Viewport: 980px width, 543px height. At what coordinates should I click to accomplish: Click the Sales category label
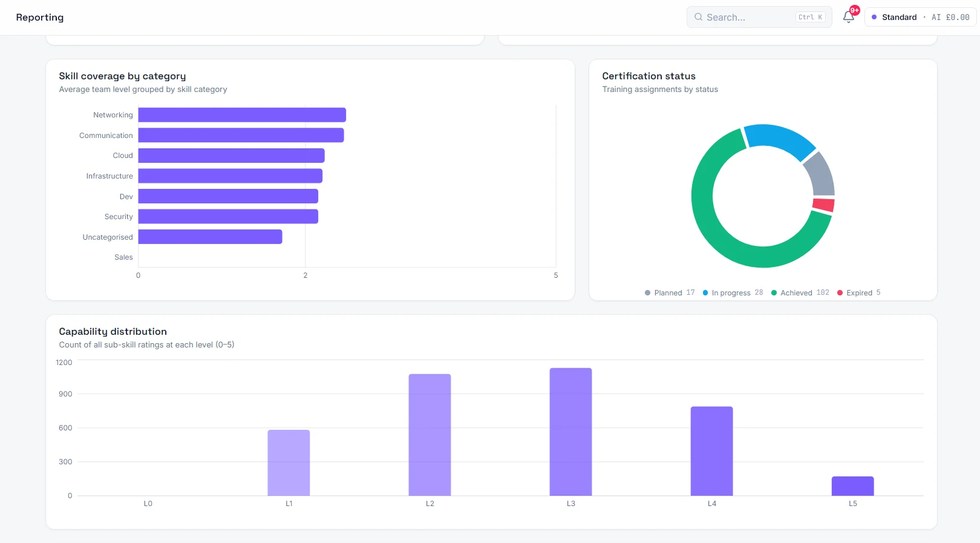(123, 257)
